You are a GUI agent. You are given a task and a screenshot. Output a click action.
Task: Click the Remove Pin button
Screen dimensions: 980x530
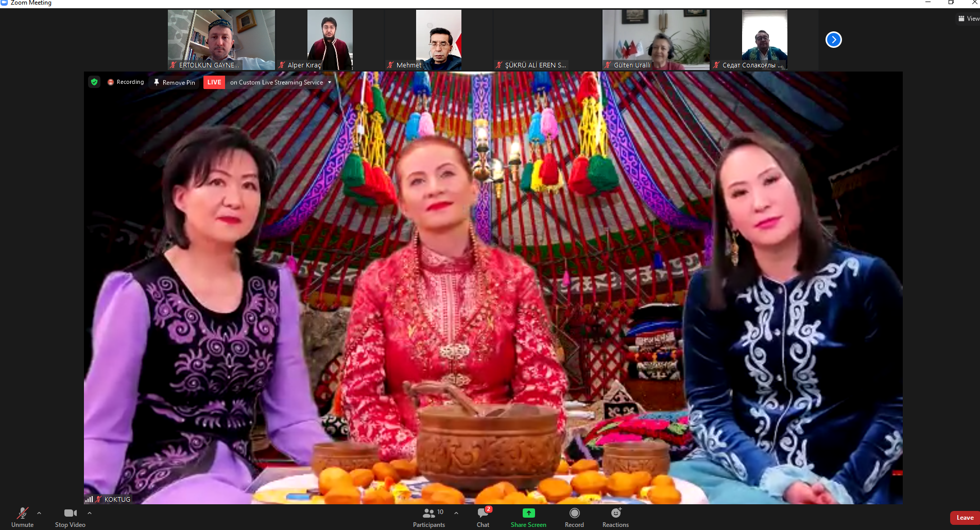[175, 82]
